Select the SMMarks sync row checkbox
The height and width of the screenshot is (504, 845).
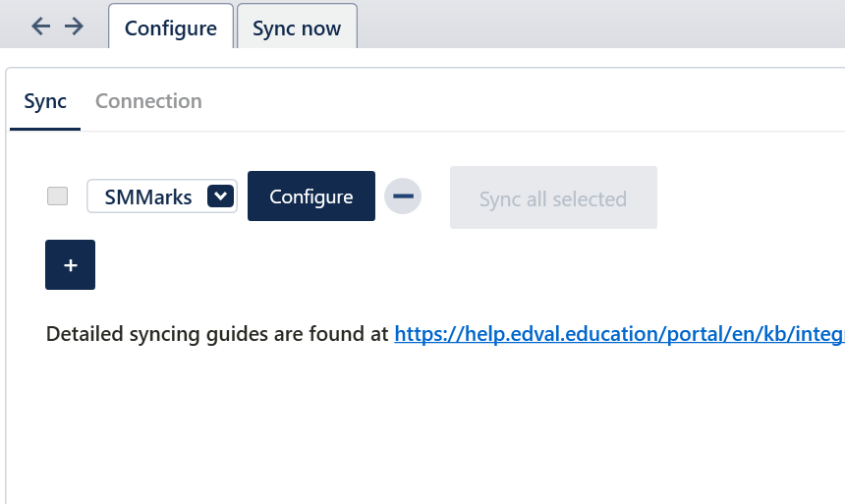[x=58, y=196]
